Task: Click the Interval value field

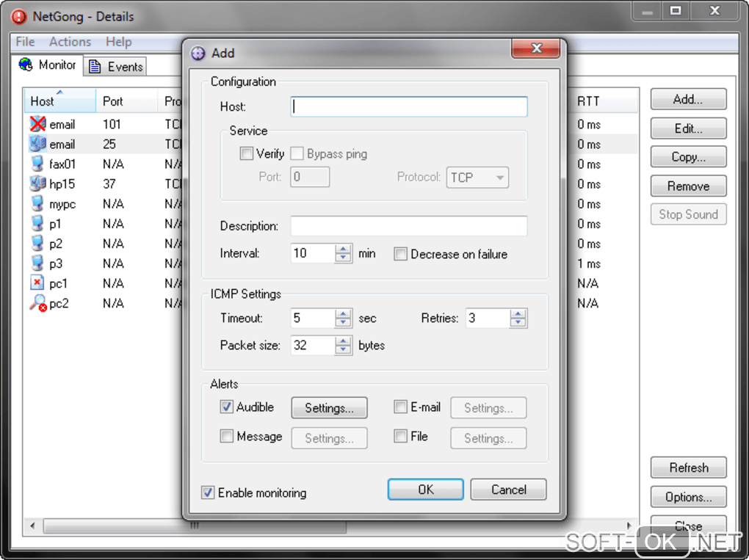Action: 313,253
